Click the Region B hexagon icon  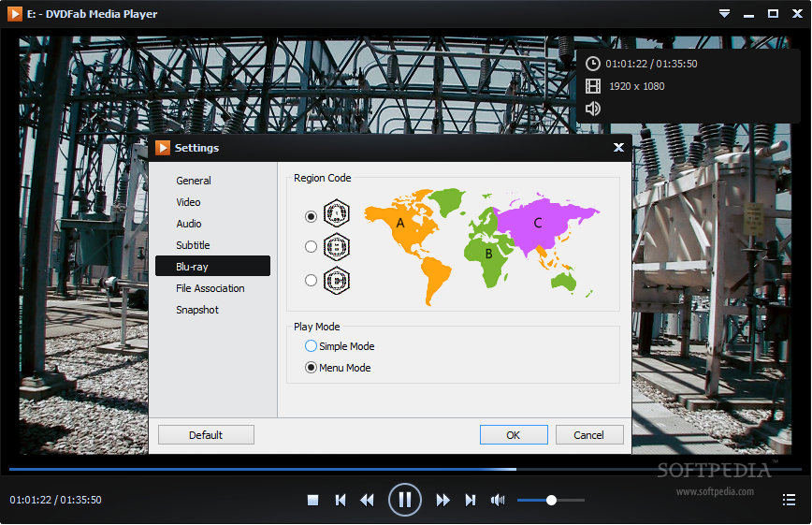pos(337,247)
